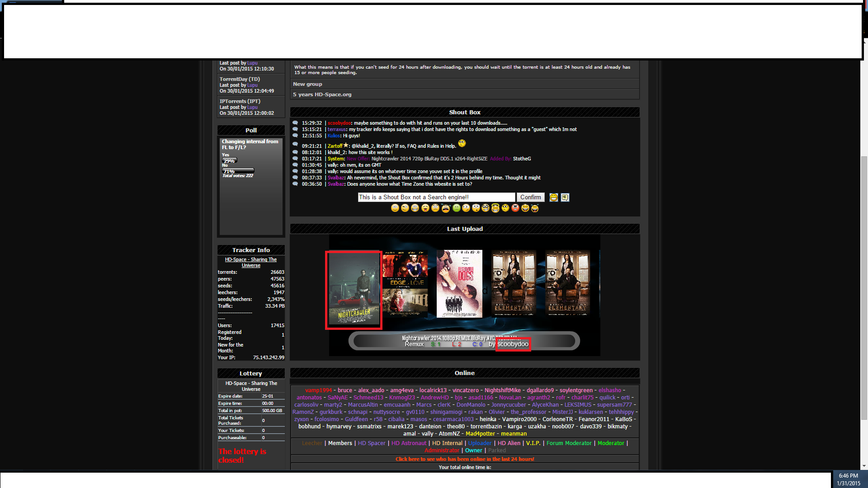Open the smilies popup icon beside Confirm
This screenshot has height=488, width=868.
coord(553,197)
